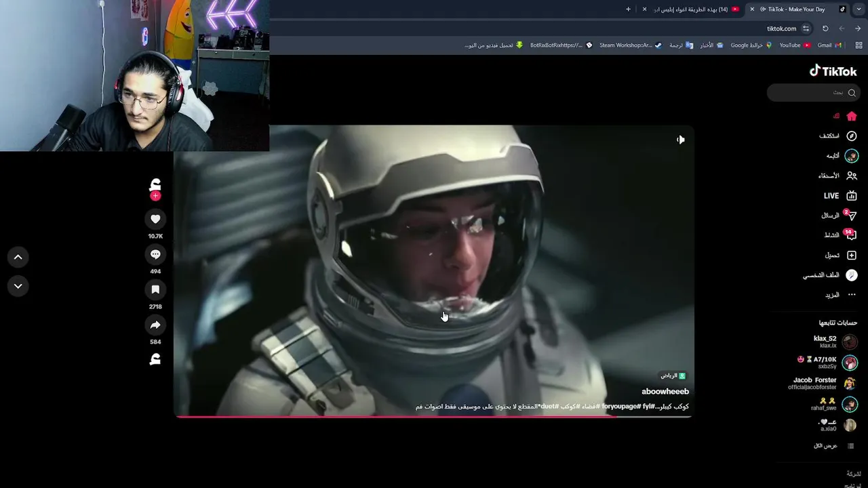Open the News (الأخبار) bookmark
The width and height of the screenshot is (868, 488).
click(x=711, y=45)
